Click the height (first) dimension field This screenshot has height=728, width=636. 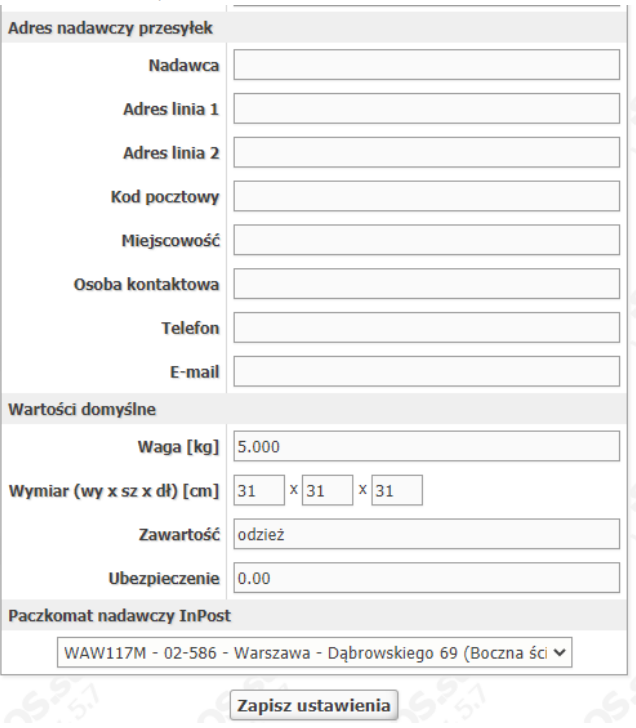pos(259,491)
